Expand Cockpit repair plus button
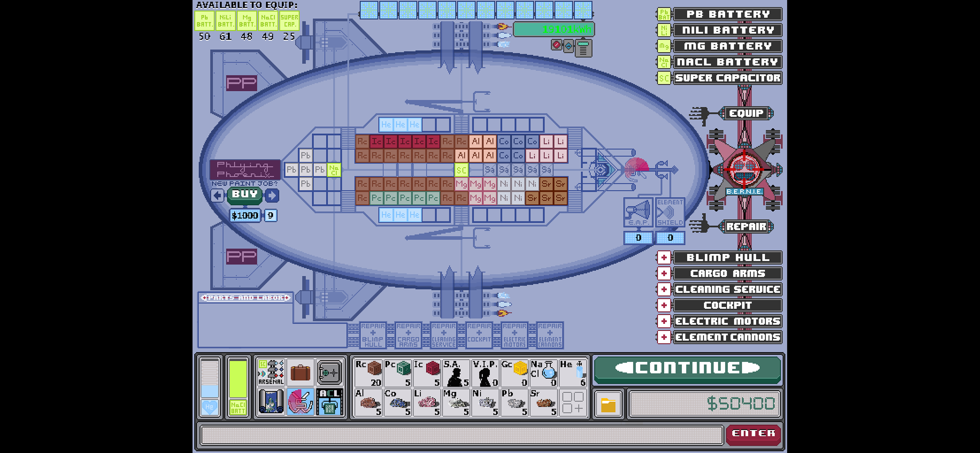Image resolution: width=980 pixels, height=453 pixels. tap(664, 305)
